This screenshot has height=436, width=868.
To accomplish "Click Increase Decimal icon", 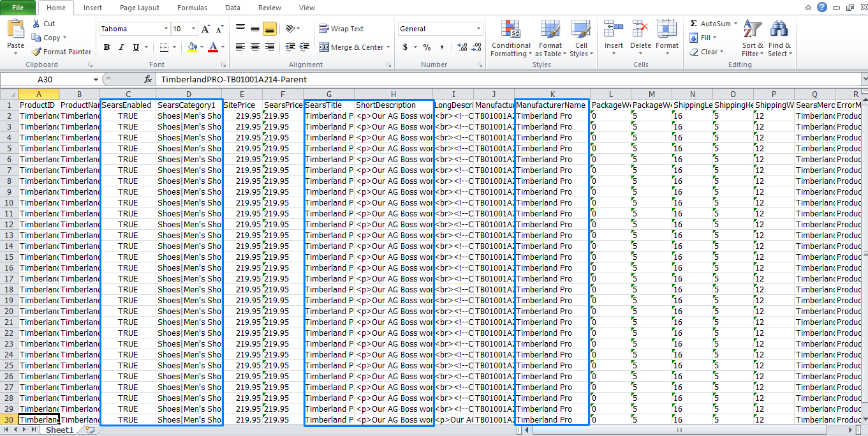I will [463, 47].
